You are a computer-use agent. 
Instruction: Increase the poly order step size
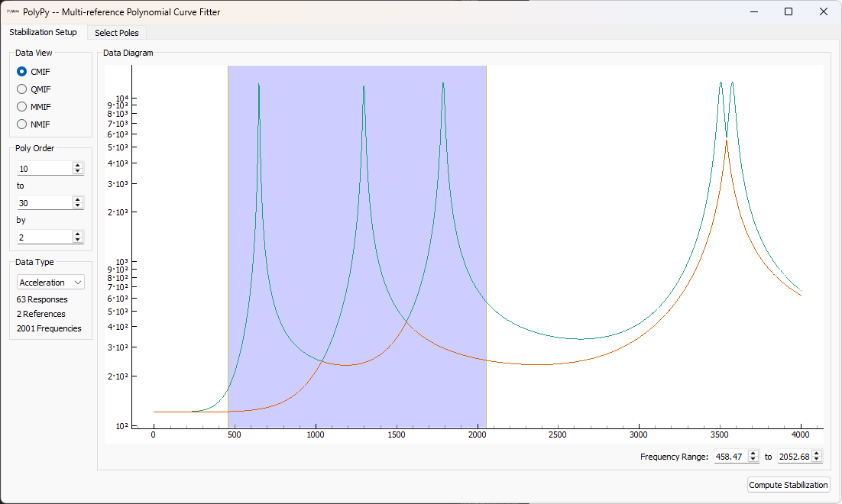[x=77, y=233]
